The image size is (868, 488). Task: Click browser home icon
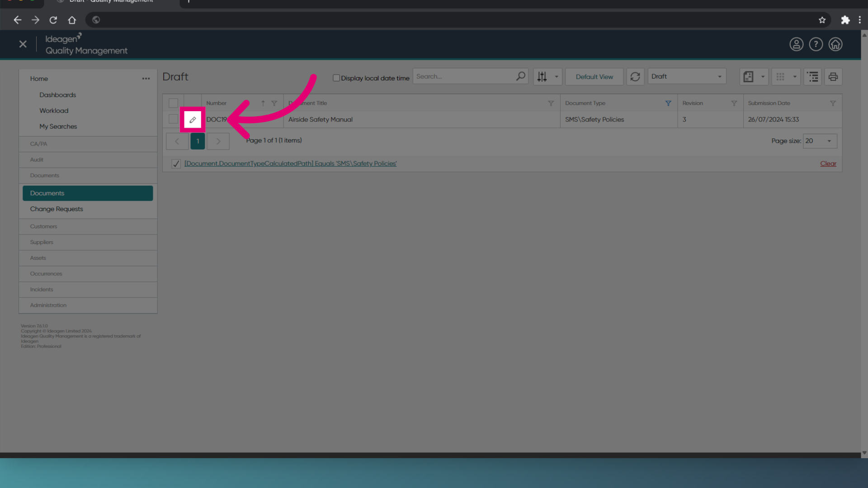(x=72, y=20)
